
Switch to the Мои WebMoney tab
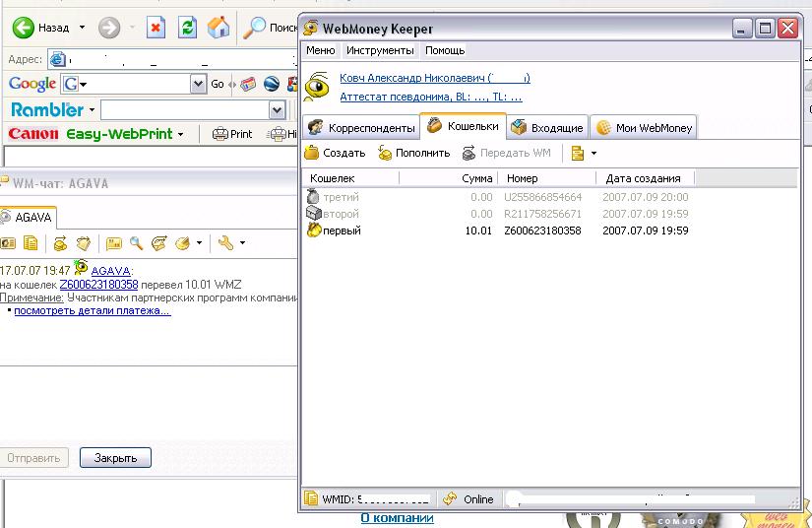coord(644,127)
